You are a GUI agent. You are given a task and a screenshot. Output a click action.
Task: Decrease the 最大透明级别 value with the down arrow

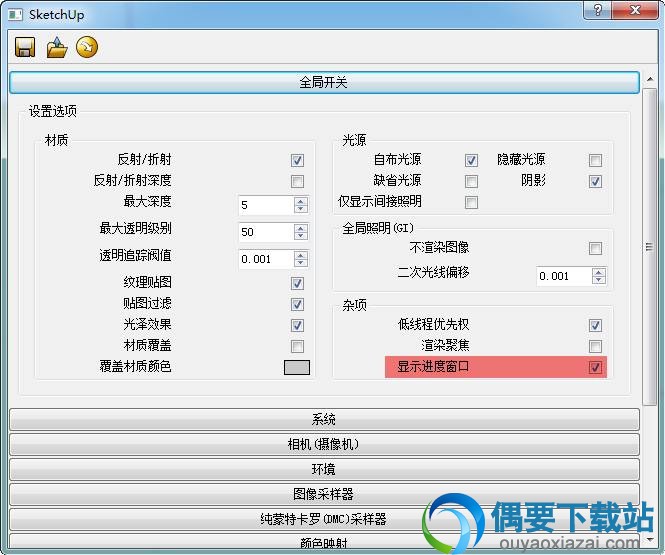pos(301,236)
